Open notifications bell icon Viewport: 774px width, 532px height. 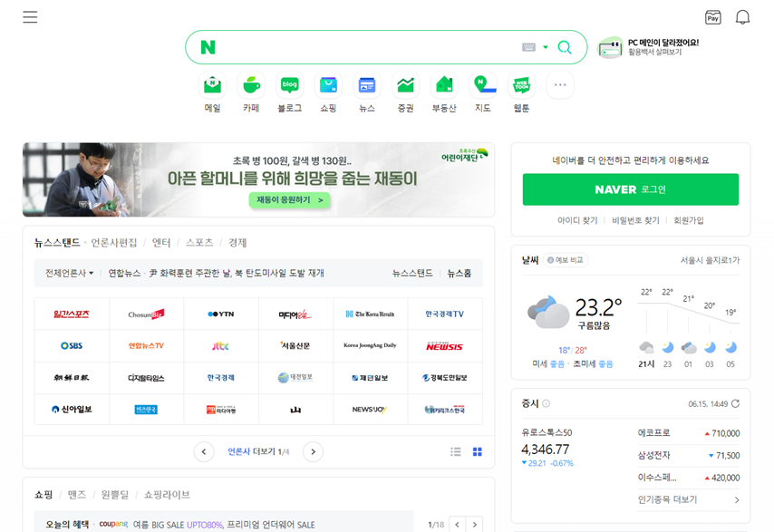point(742,17)
